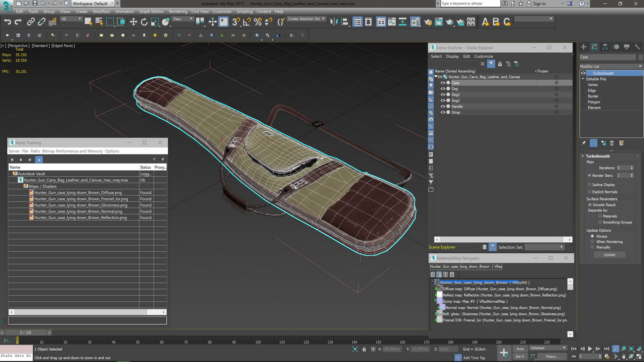Open the Modifiers menu
644x362 pixels.
click(x=101, y=11)
